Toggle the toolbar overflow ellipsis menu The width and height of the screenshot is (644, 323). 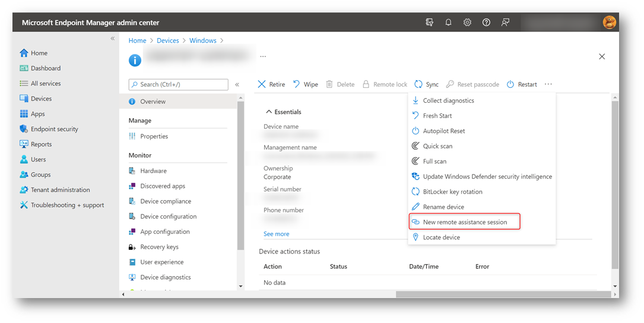pos(548,84)
